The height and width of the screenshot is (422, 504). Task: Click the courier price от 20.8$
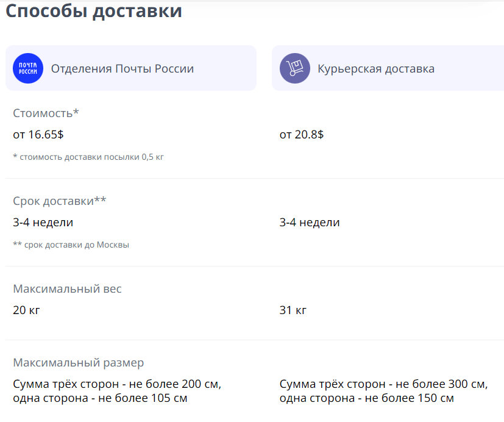[x=302, y=135]
